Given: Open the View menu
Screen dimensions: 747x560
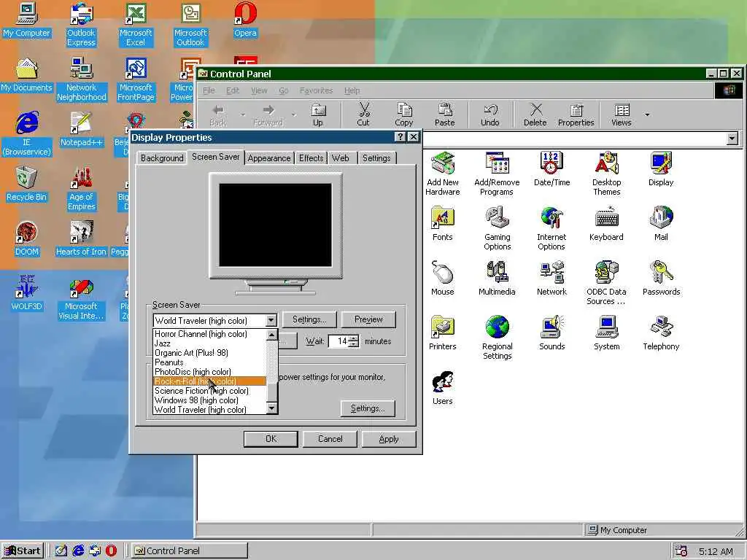Looking at the screenshot, I should point(259,90).
